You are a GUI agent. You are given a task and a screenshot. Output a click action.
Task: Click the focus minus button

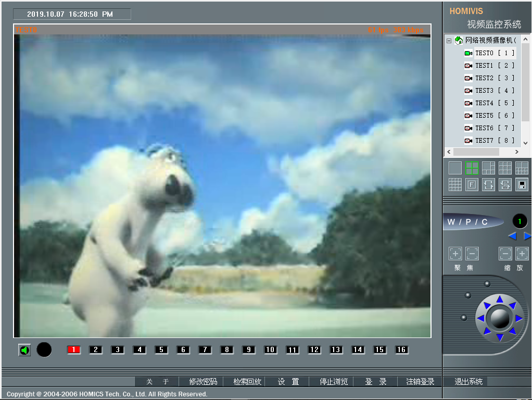472,254
